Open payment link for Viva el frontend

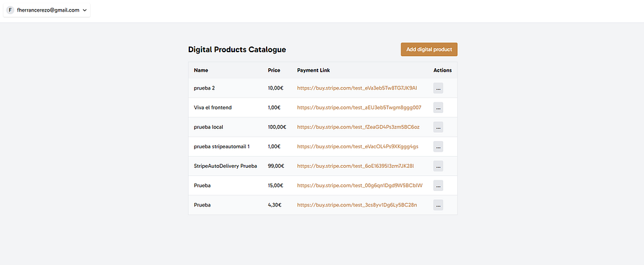click(359, 107)
